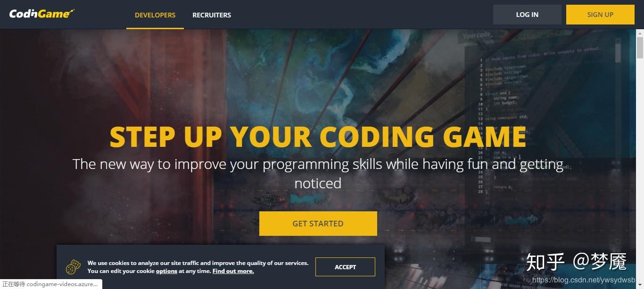The width and height of the screenshot is (644, 289).
Task: Click the cookie notice message text
Action: pos(198,267)
